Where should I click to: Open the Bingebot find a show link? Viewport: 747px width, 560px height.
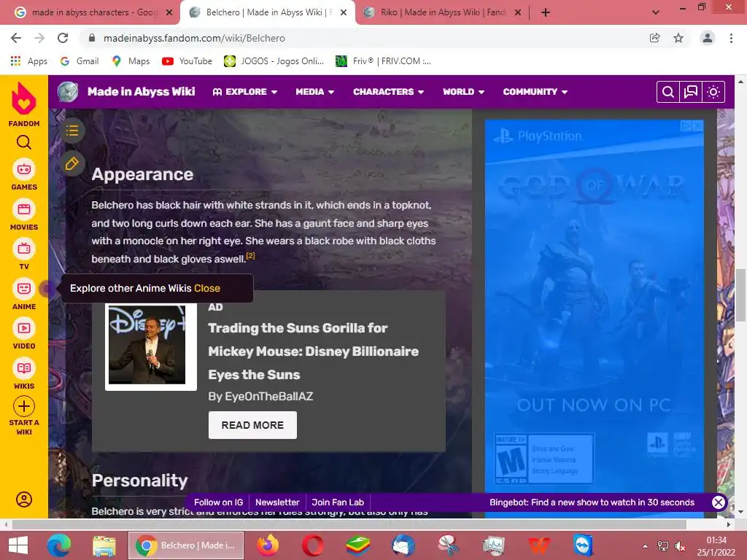click(x=592, y=502)
